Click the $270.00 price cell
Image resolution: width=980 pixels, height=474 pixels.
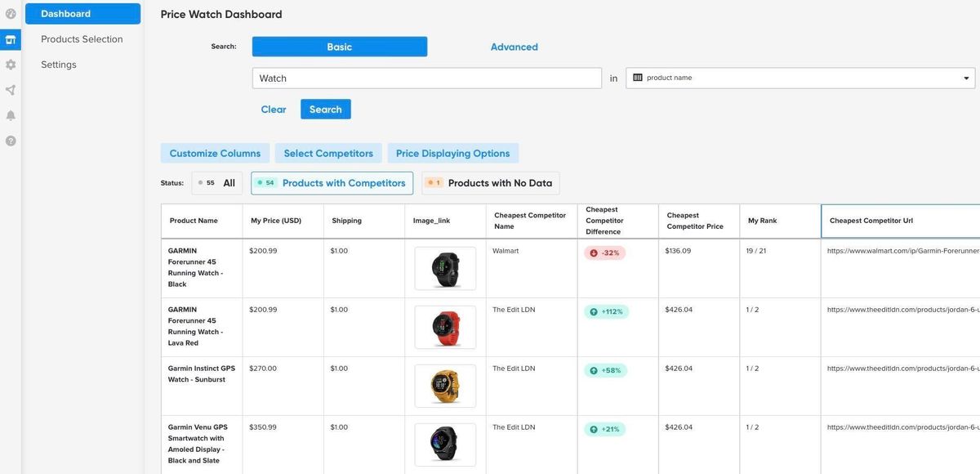click(x=263, y=369)
